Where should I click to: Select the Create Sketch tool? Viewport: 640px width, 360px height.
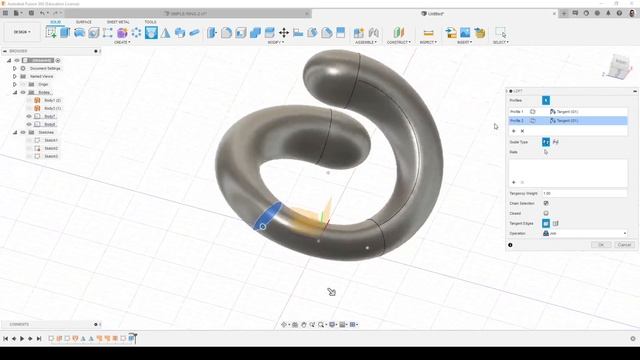(x=51, y=33)
